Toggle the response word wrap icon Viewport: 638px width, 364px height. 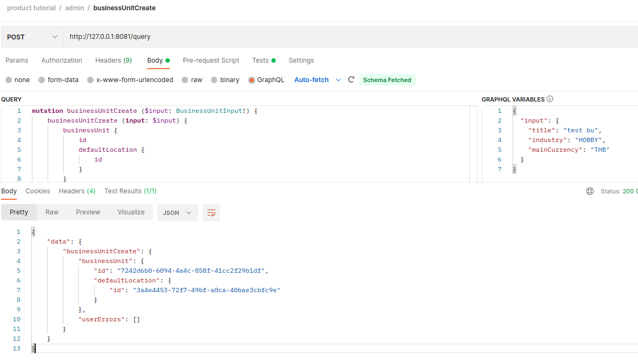211,213
